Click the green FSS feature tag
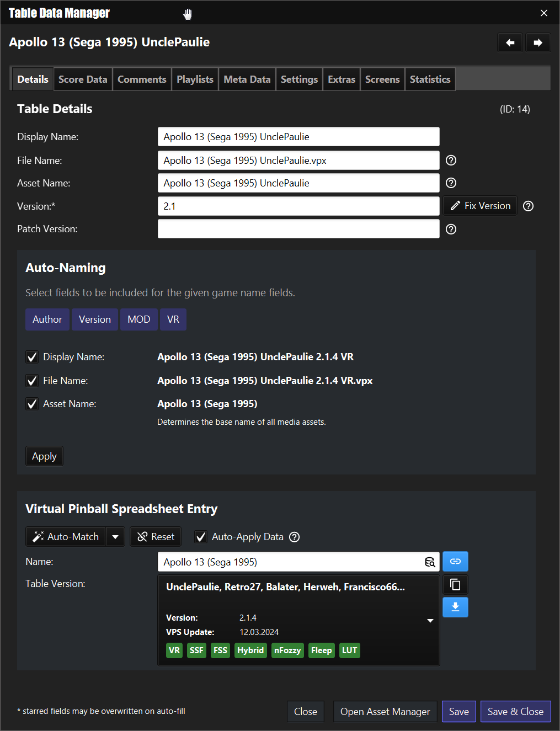This screenshot has height=731, width=560. tap(220, 650)
